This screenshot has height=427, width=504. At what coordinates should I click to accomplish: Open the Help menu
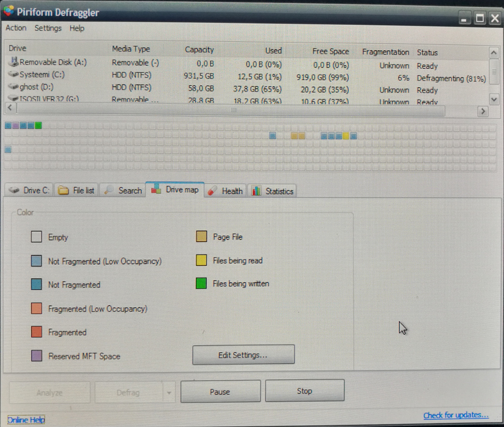pos(77,28)
